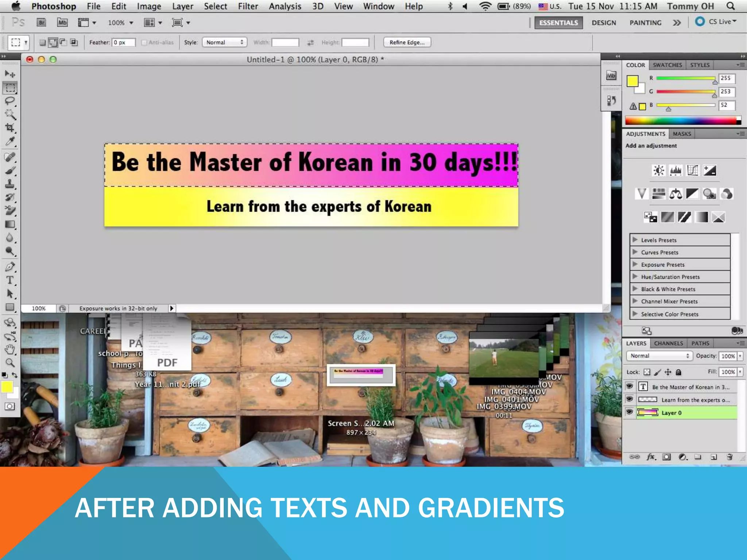The width and height of the screenshot is (747, 560).
Task: Select the Crop tool
Action: coord(10,128)
